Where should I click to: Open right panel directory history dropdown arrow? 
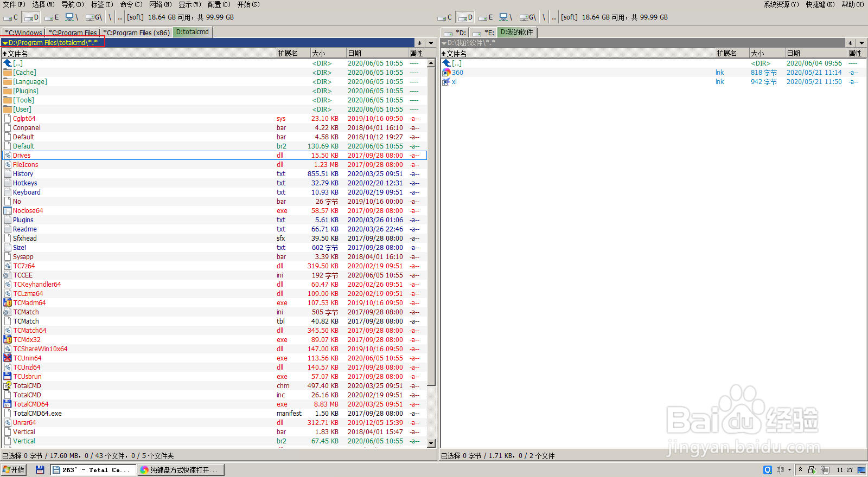coord(862,43)
